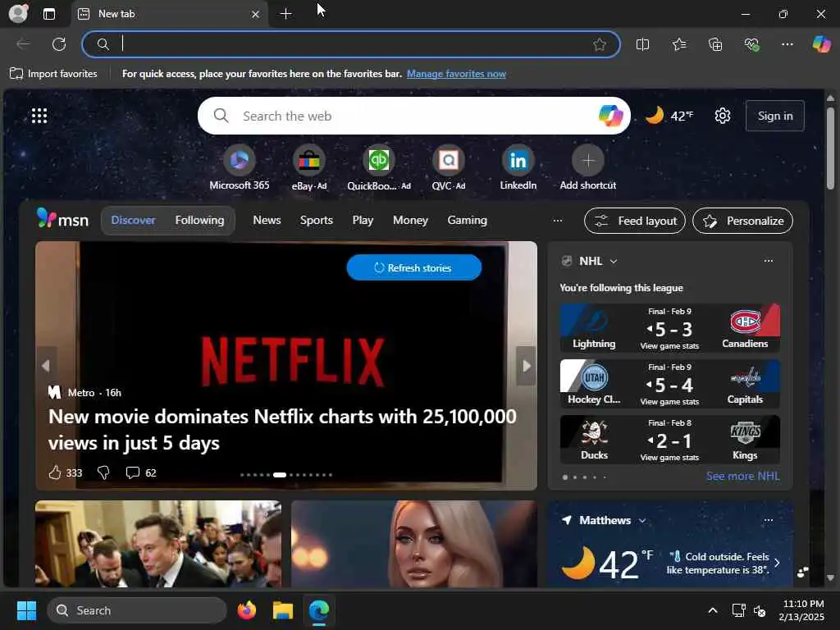Open a new tab with plus button

(286, 14)
